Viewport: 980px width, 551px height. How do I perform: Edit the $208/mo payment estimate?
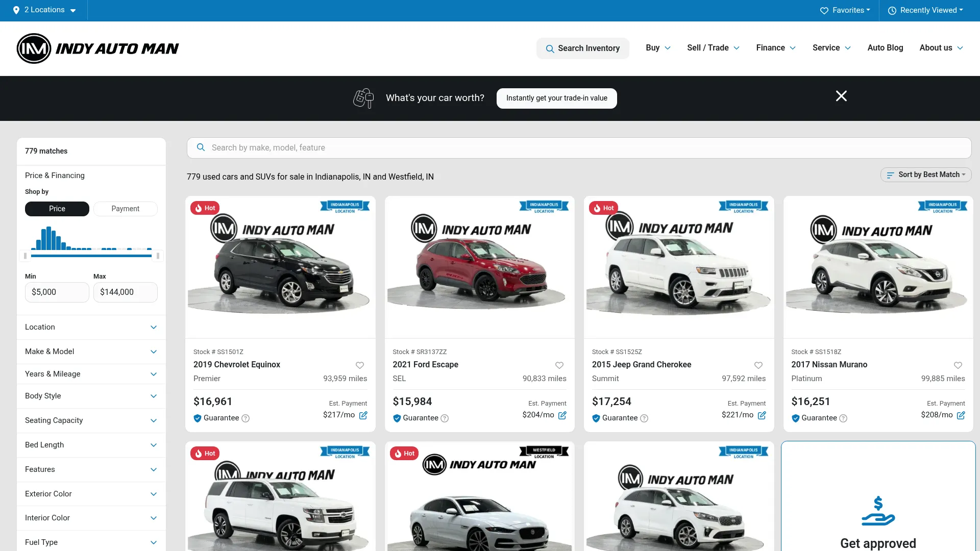click(x=961, y=415)
